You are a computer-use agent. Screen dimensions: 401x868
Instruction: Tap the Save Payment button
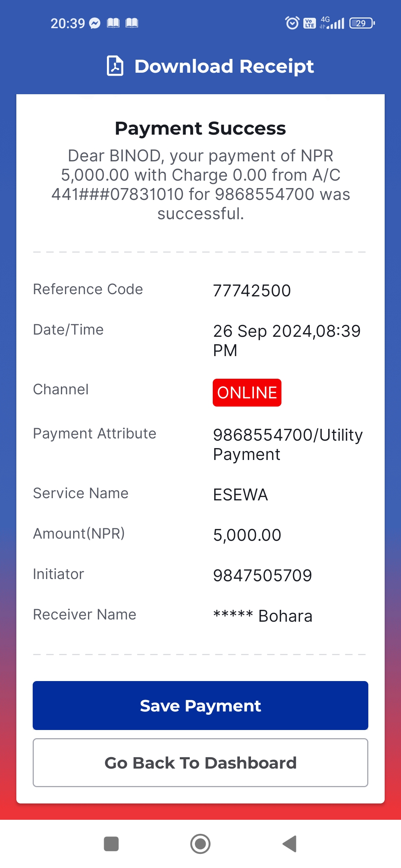coord(200,706)
